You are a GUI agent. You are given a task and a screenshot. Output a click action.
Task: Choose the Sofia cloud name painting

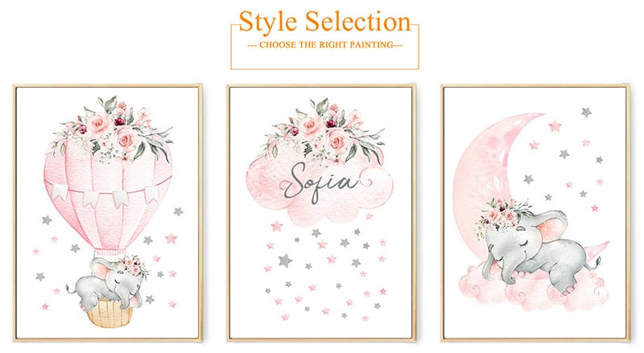tap(321, 212)
